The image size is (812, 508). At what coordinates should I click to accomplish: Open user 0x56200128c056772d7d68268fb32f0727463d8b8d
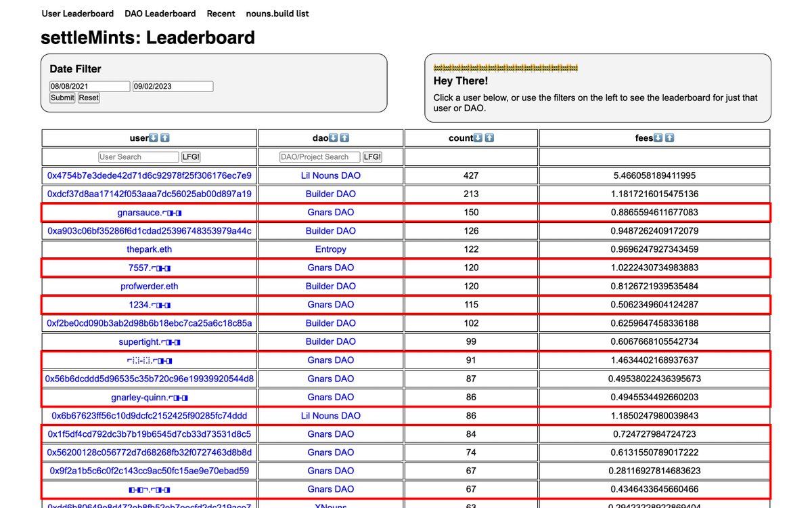pos(150,452)
